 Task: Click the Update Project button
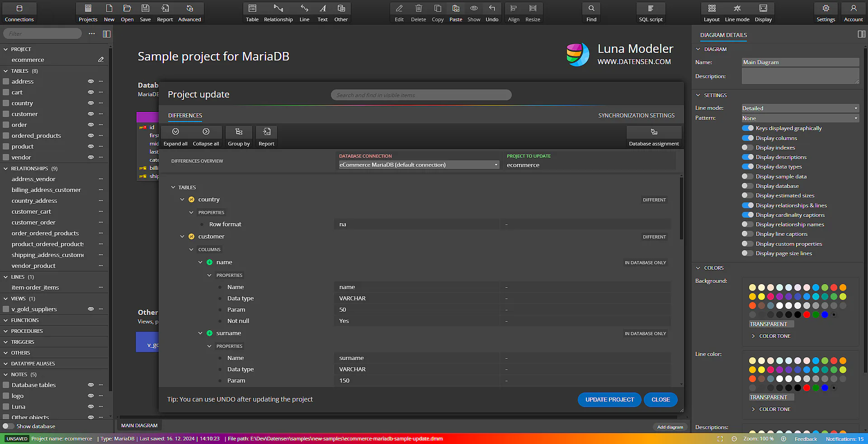(609, 400)
